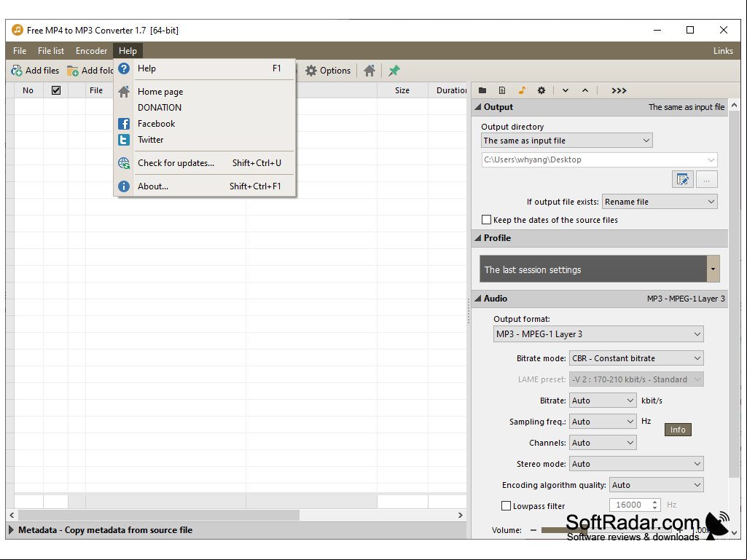Click the Size column header
The image size is (747, 560).
coord(402,90)
